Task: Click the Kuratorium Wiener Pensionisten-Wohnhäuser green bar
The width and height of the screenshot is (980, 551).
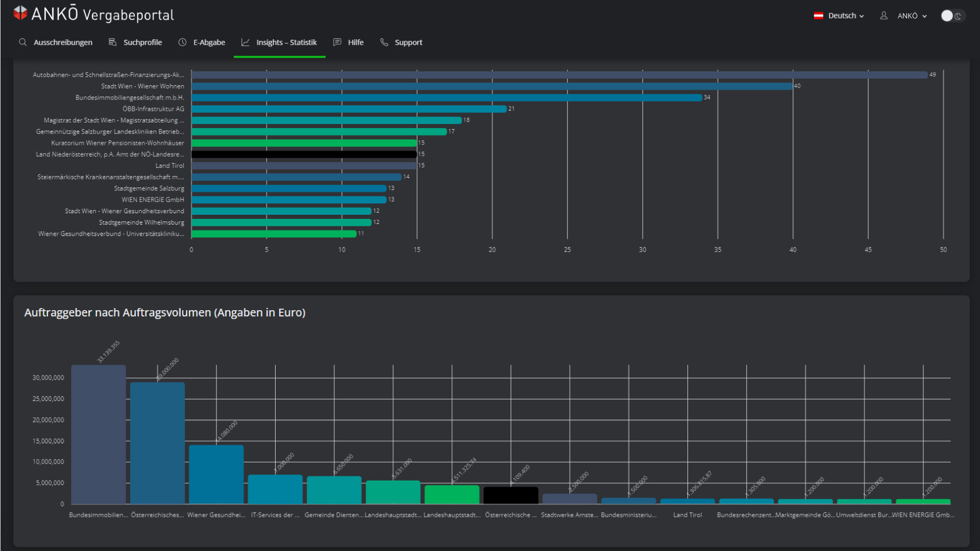Action: [304, 143]
